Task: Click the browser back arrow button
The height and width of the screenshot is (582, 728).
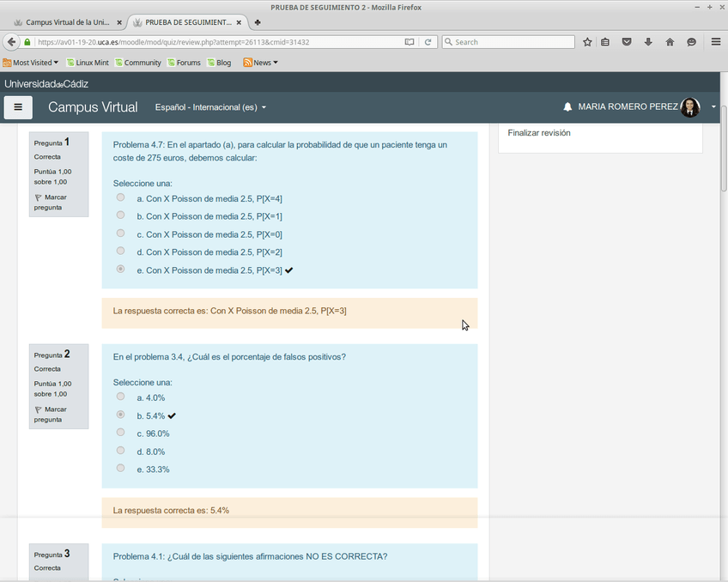Action: (x=12, y=42)
